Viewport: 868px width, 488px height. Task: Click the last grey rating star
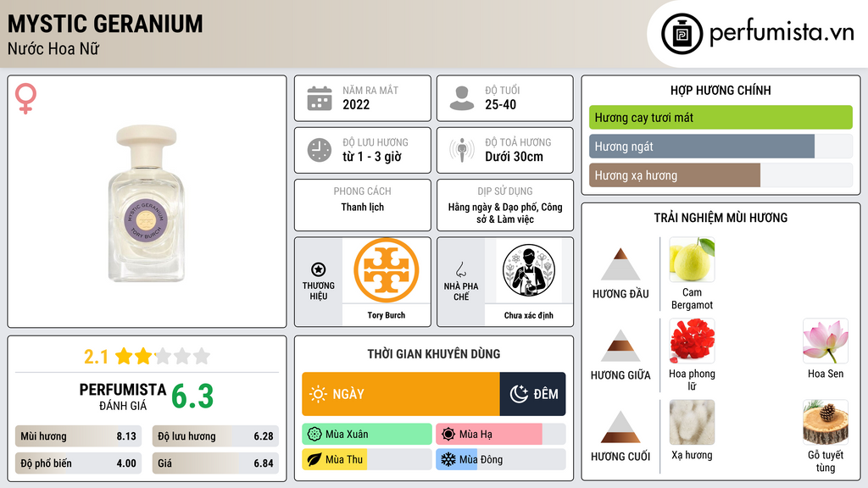[202, 356]
